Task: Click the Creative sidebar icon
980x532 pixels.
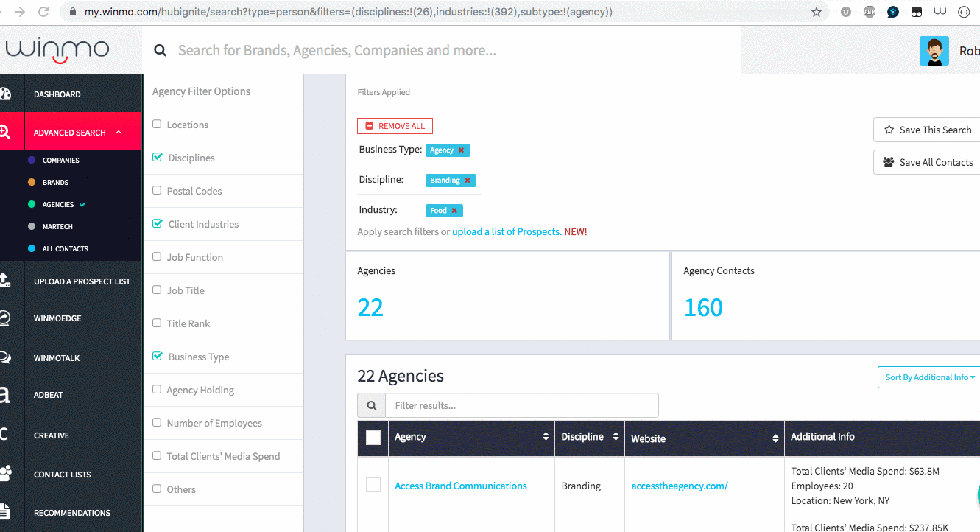Action: 4,435
